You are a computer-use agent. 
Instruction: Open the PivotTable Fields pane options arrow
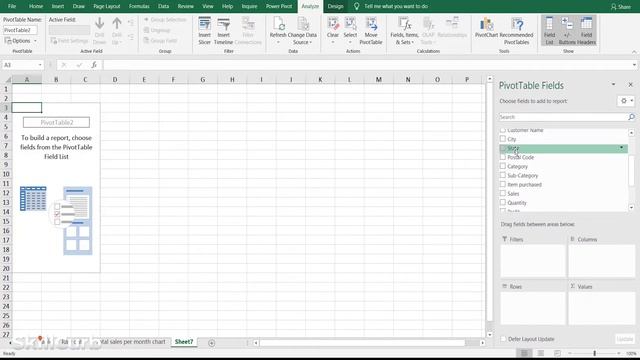tap(613, 84)
